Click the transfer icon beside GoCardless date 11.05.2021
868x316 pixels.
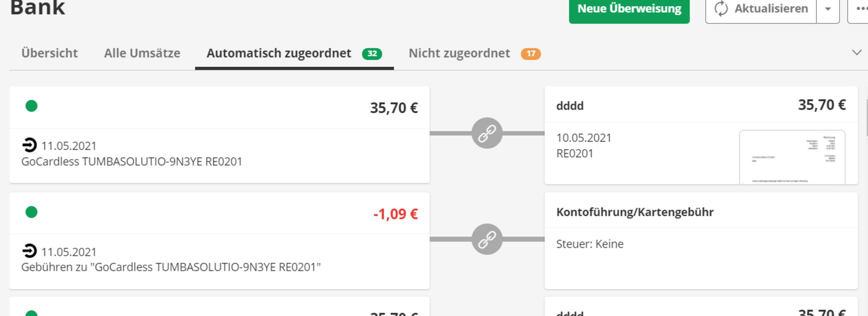click(29, 145)
